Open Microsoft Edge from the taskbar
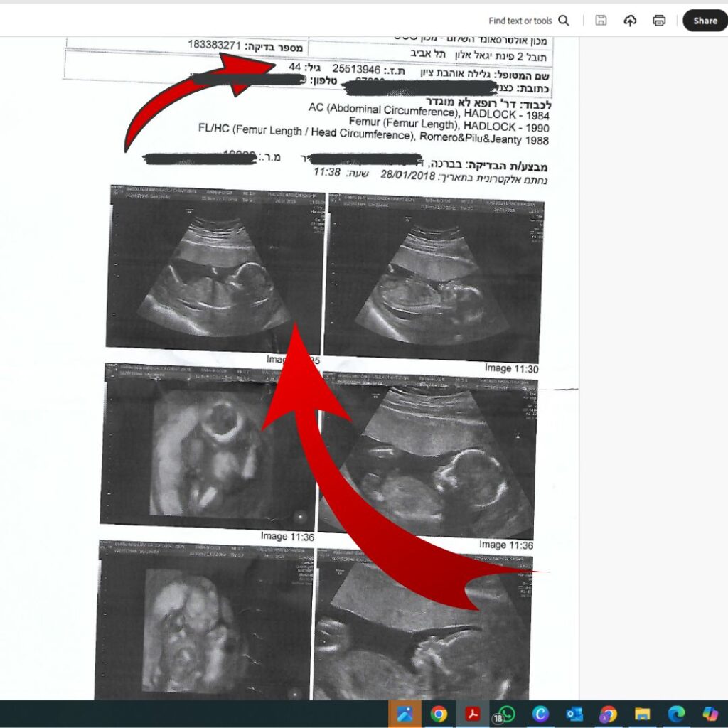The image size is (728, 728). click(x=676, y=714)
